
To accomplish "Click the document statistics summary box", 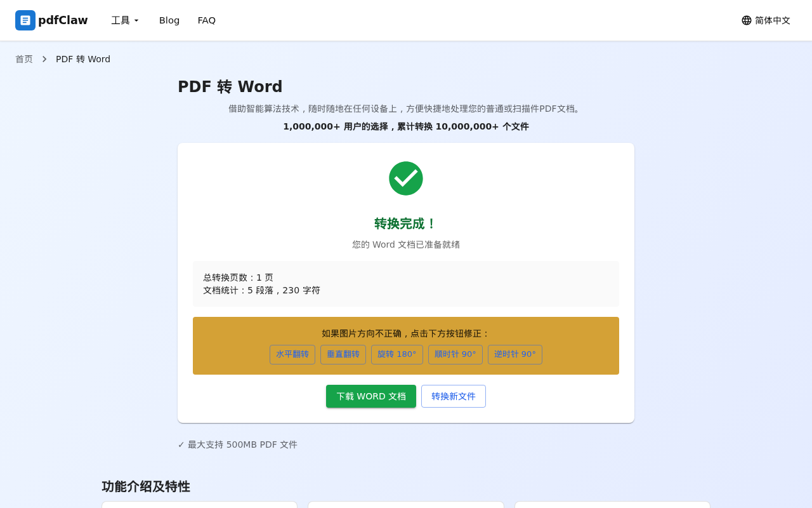I will pyautogui.click(x=406, y=283).
